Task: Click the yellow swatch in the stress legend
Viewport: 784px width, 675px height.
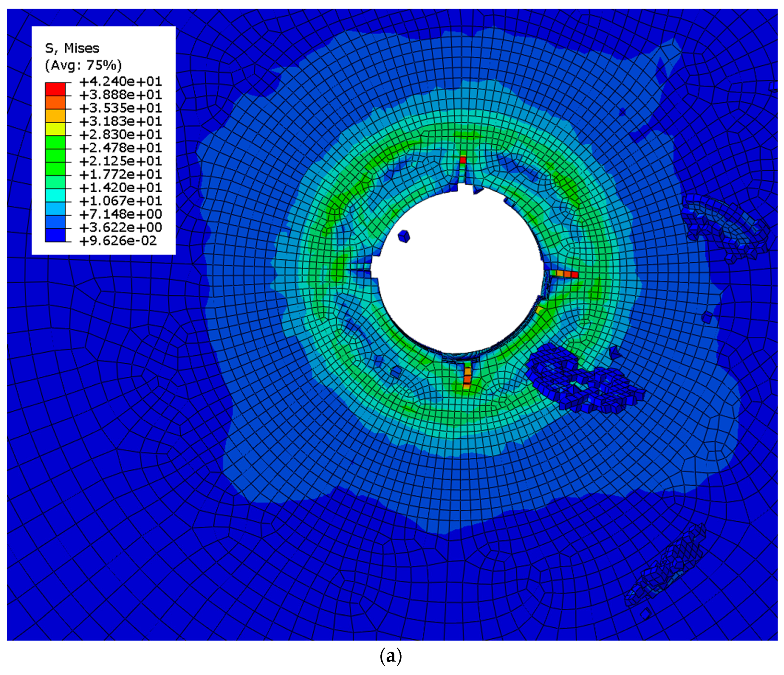Action: (55, 129)
